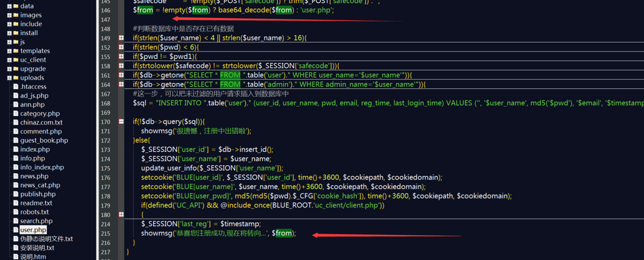Click the install folder icon
Viewport: 644px width, 260px height.
pos(16,33)
